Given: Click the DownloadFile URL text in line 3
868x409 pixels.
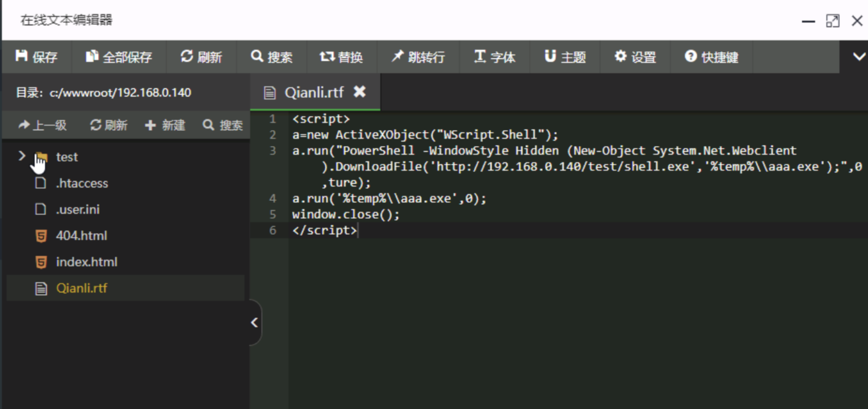Looking at the screenshot, I should point(563,167).
